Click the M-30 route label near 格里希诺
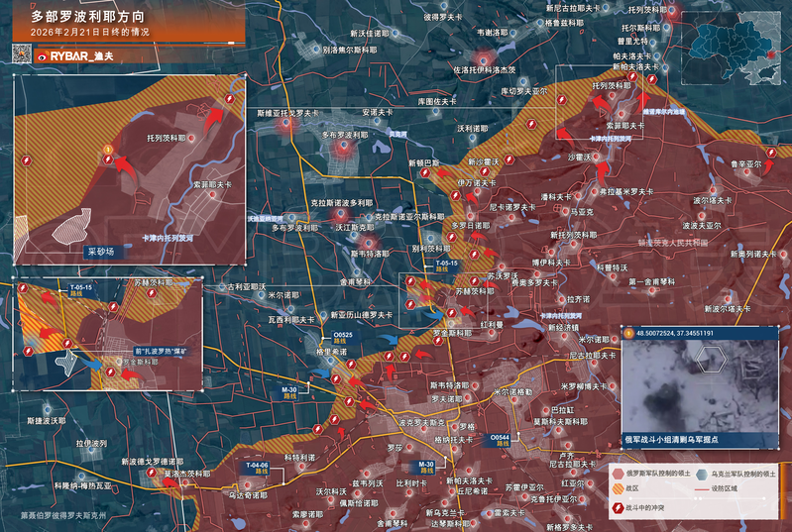Viewport: 792px width, 532px height. [289, 392]
